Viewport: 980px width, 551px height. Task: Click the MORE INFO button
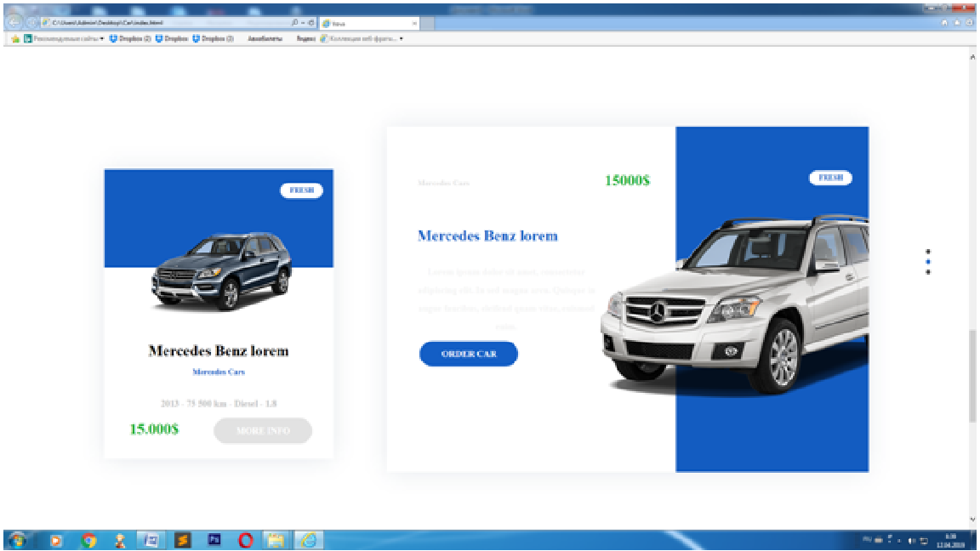(x=263, y=430)
